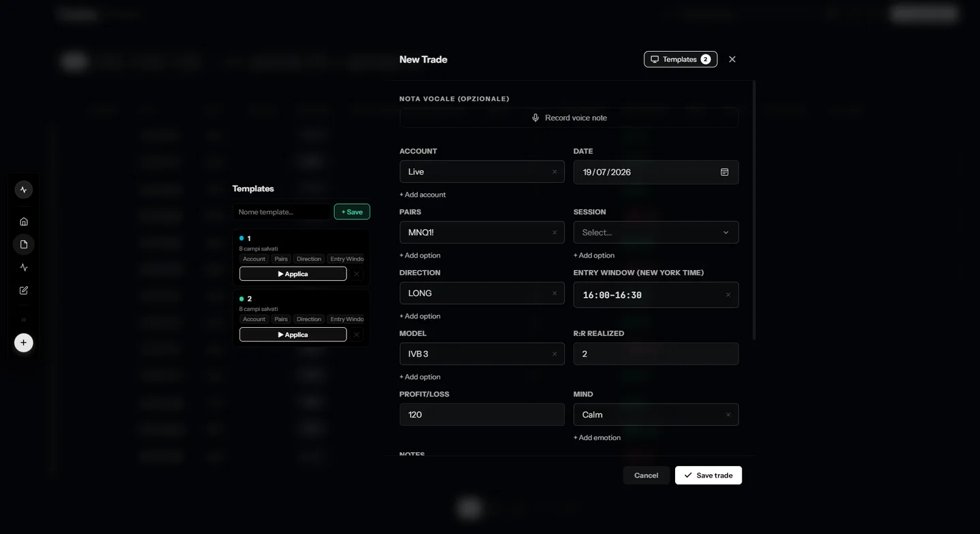Clear the entry window time value
Image resolution: width=980 pixels, height=534 pixels.
click(x=728, y=295)
